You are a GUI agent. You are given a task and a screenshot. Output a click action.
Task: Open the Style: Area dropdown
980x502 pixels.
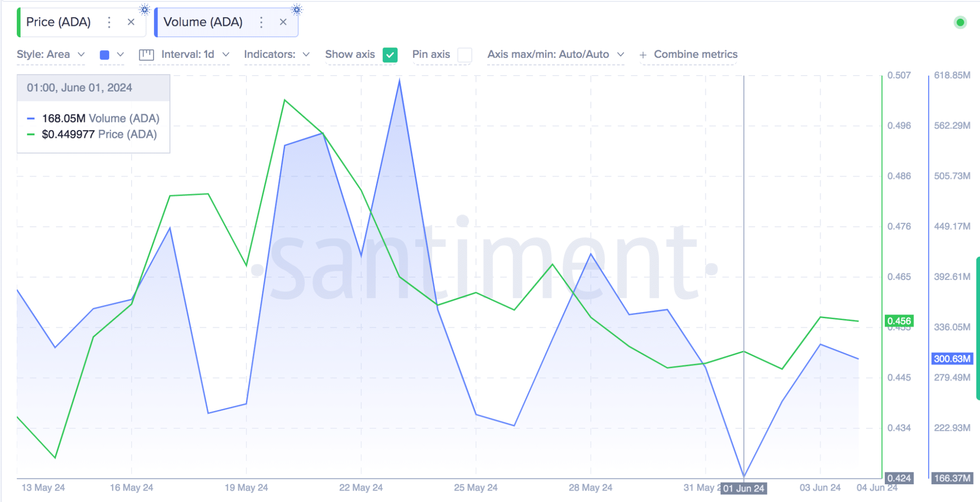pyautogui.click(x=51, y=55)
